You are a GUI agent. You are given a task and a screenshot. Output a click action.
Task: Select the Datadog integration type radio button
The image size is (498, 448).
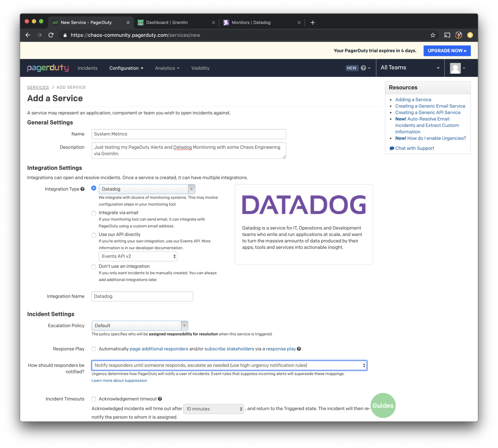(x=94, y=188)
